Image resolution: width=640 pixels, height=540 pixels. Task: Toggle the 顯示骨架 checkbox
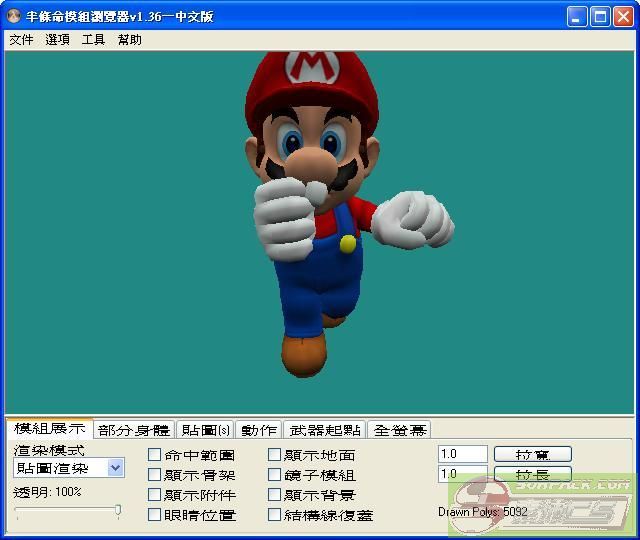pos(155,475)
